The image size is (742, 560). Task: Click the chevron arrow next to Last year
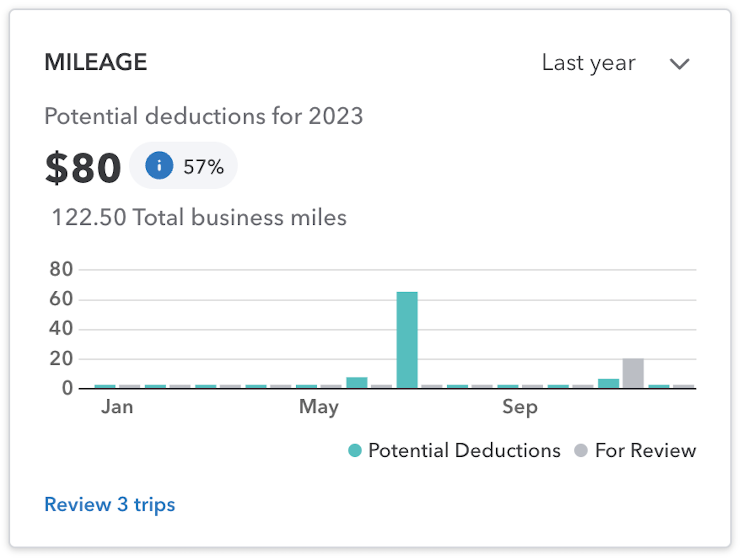(x=679, y=64)
